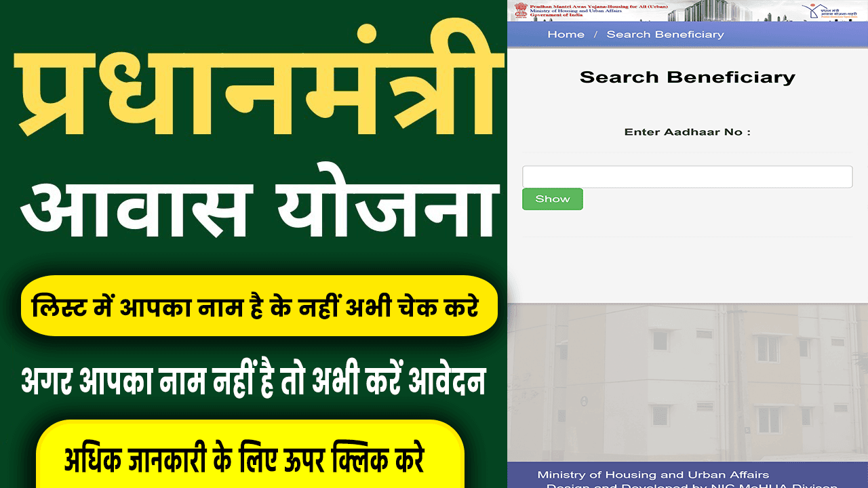Image resolution: width=868 pixels, height=488 pixels.
Task: Click footer text 'Ministry of Housing and Urban Affairs'
Action: (653, 475)
